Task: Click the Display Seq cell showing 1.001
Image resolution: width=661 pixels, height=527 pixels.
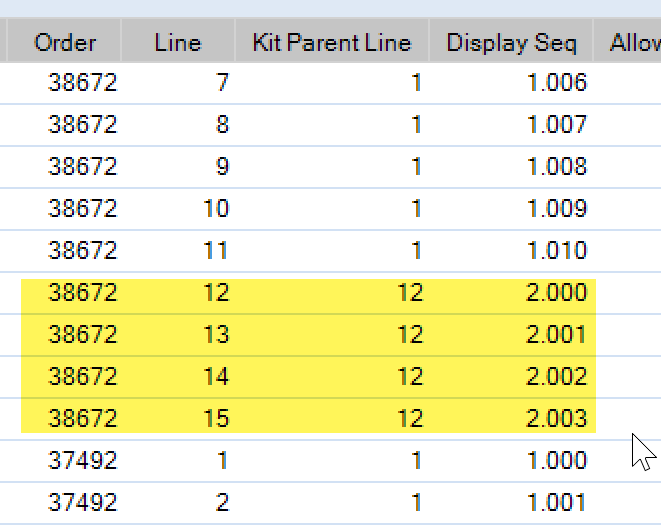Action: (557, 502)
